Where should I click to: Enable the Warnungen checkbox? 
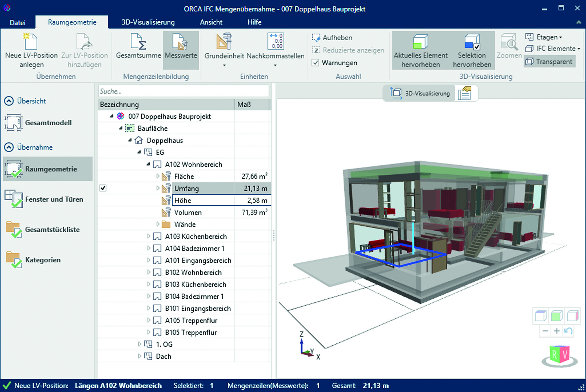click(x=316, y=63)
